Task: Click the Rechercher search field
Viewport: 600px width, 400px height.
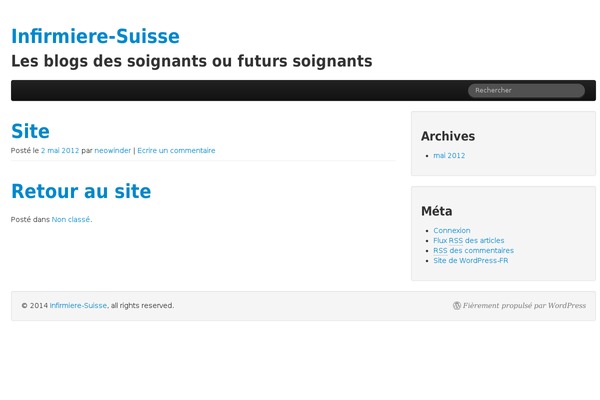Action: (526, 90)
